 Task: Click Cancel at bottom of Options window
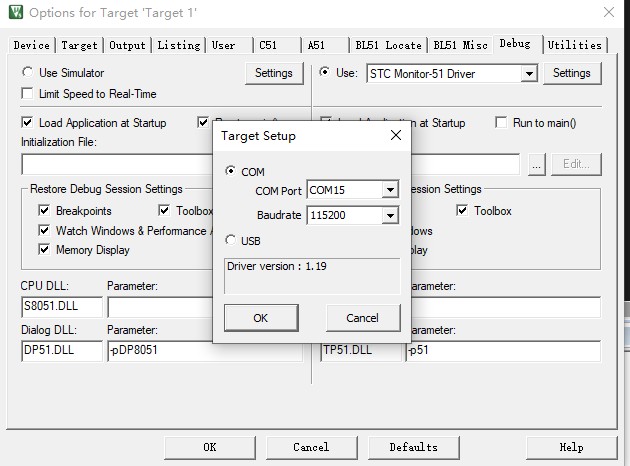click(x=311, y=448)
